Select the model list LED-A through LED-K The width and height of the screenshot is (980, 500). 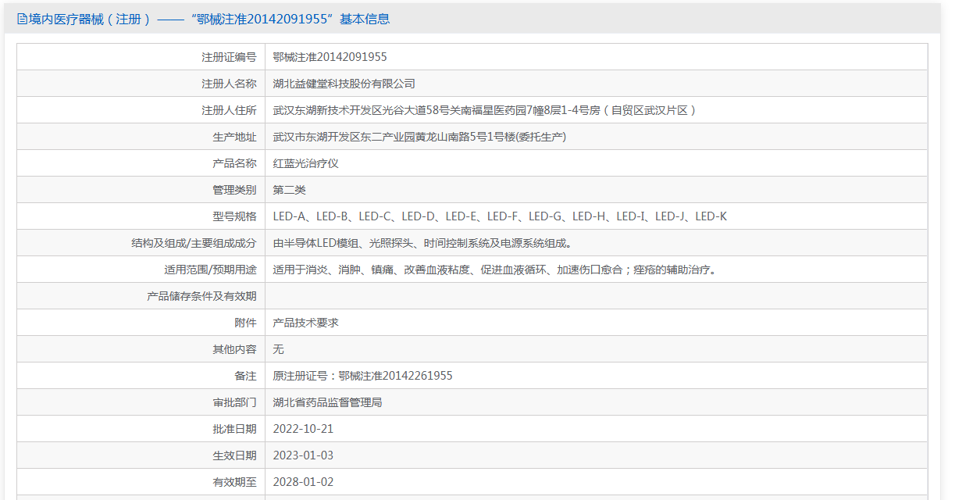pyautogui.click(x=500, y=216)
